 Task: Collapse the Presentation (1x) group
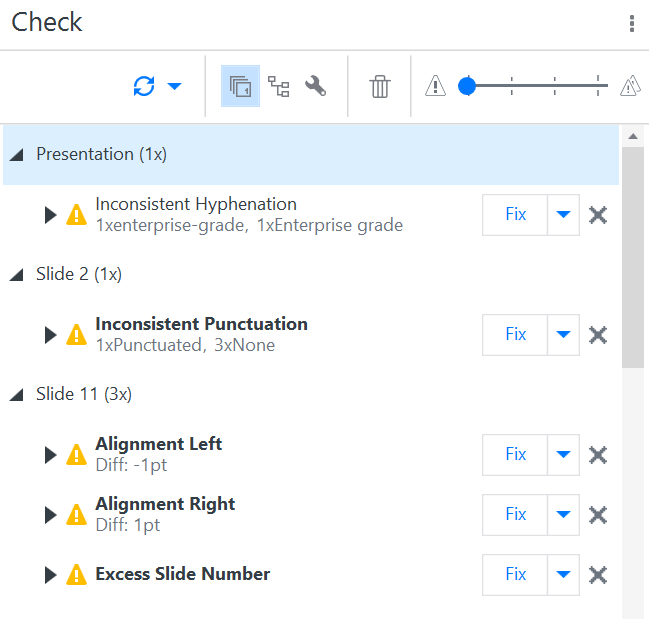tap(16, 155)
